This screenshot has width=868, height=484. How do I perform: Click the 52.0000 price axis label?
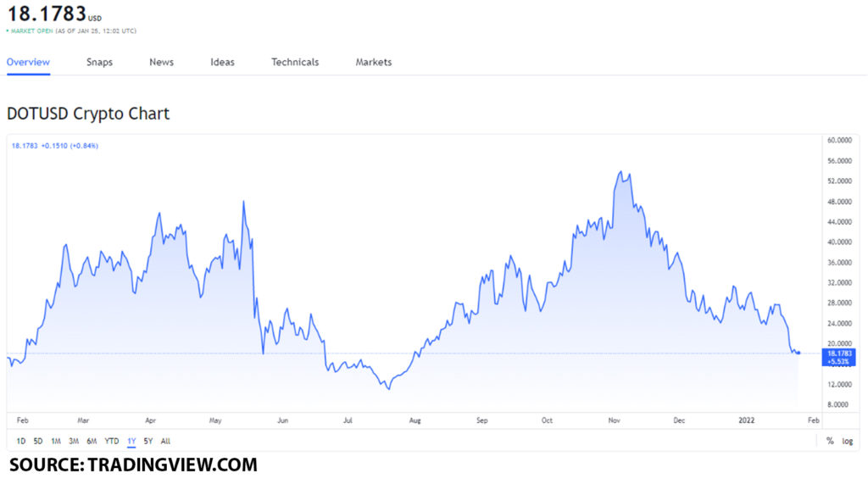pos(839,181)
